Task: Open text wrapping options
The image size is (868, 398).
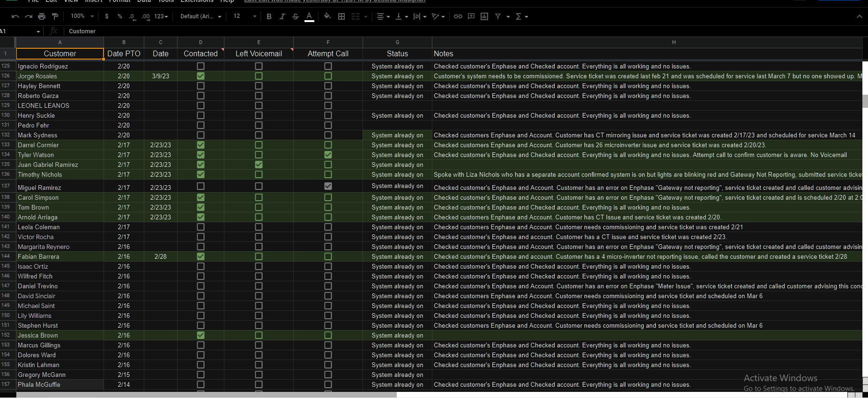Action: [420, 16]
